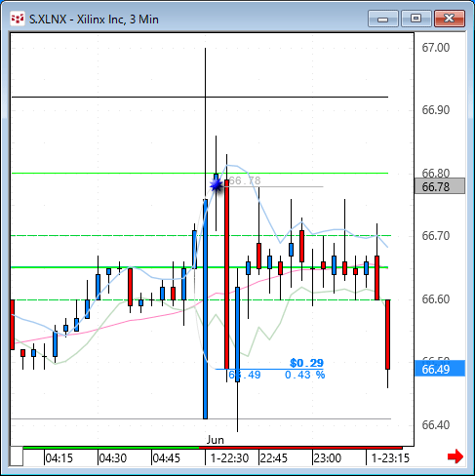Click the chart window icon in title bar
The height and width of the screenshot is (476, 475).
pos(18,19)
